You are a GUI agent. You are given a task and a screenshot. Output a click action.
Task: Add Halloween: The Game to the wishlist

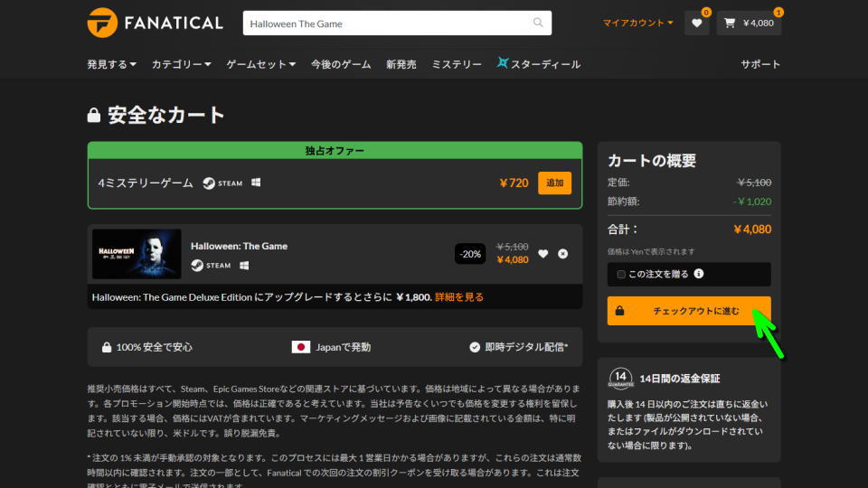(543, 253)
